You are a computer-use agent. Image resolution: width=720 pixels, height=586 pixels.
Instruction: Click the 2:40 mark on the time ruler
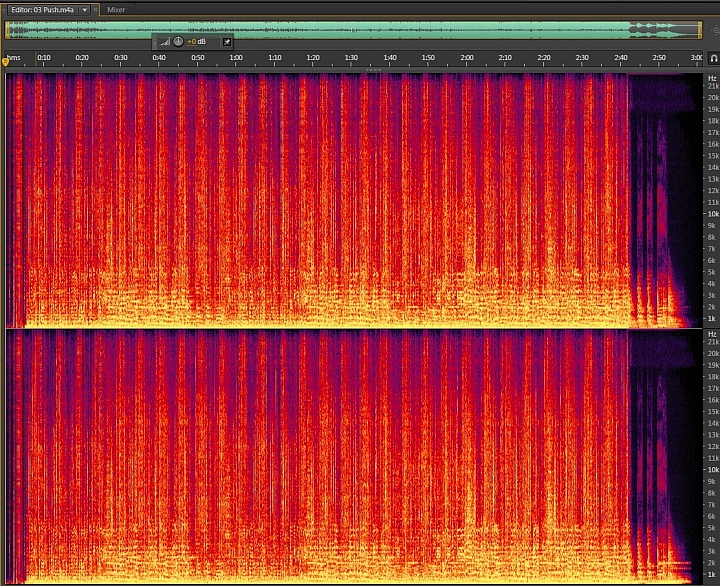click(620, 57)
